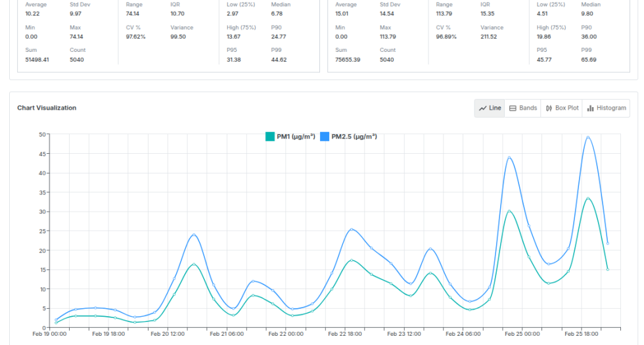Toggle the PM2.5 blue legend swatch
This screenshot has width=644, height=345.
pos(324,137)
